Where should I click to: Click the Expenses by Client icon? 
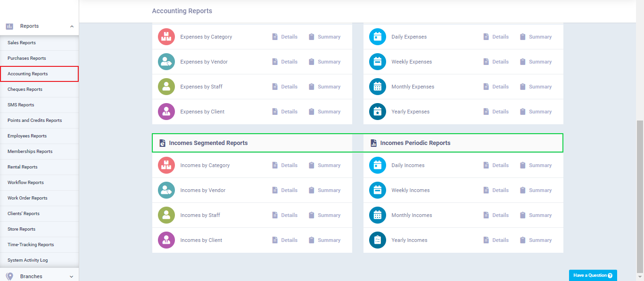point(166,112)
